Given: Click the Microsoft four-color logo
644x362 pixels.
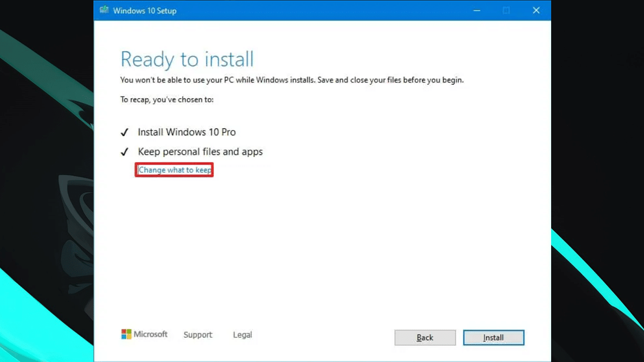Looking at the screenshot, I should pyautogui.click(x=126, y=335).
